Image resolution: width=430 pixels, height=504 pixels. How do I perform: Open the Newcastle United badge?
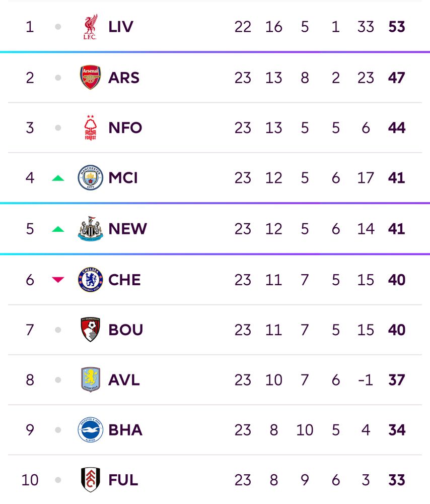point(91,229)
